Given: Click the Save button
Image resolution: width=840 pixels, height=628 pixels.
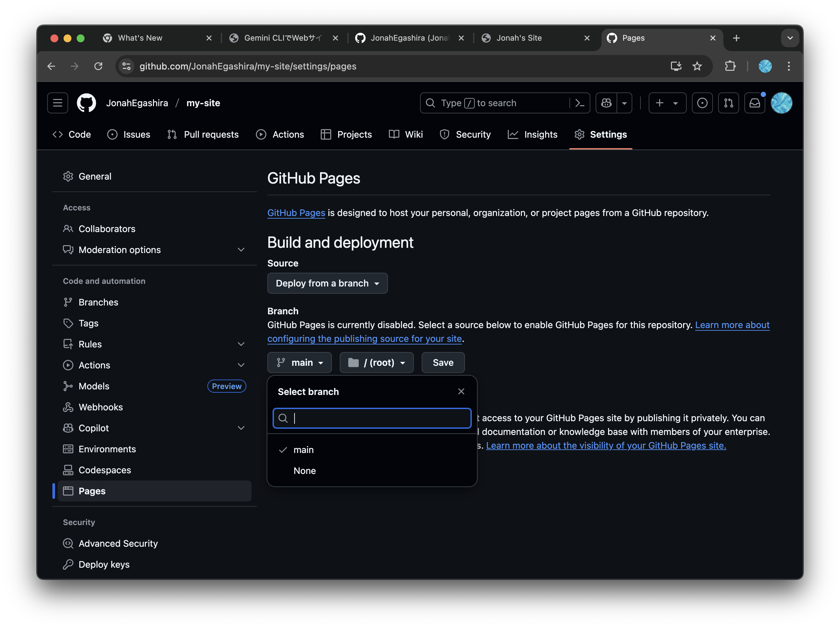Looking at the screenshot, I should 443,363.
